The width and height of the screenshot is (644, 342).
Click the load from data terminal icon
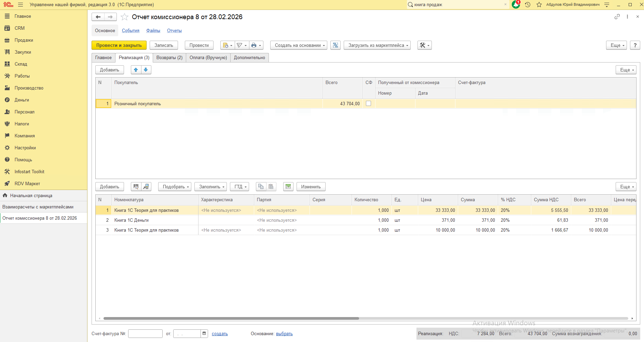tap(146, 187)
